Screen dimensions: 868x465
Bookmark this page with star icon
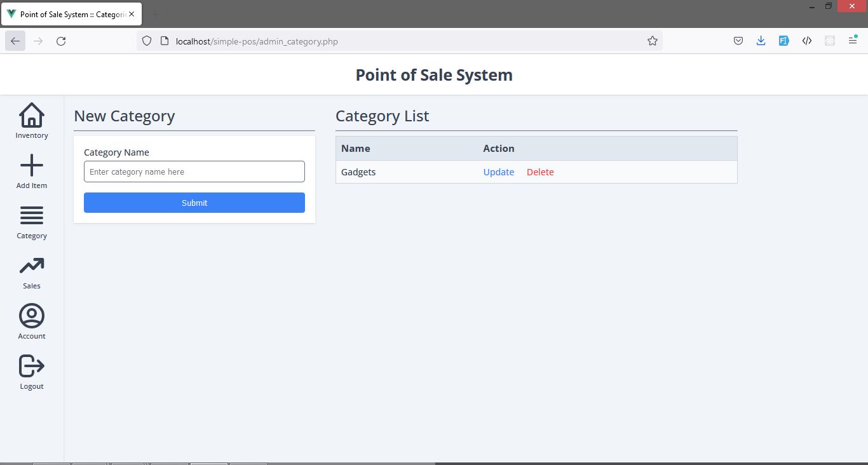coord(652,41)
